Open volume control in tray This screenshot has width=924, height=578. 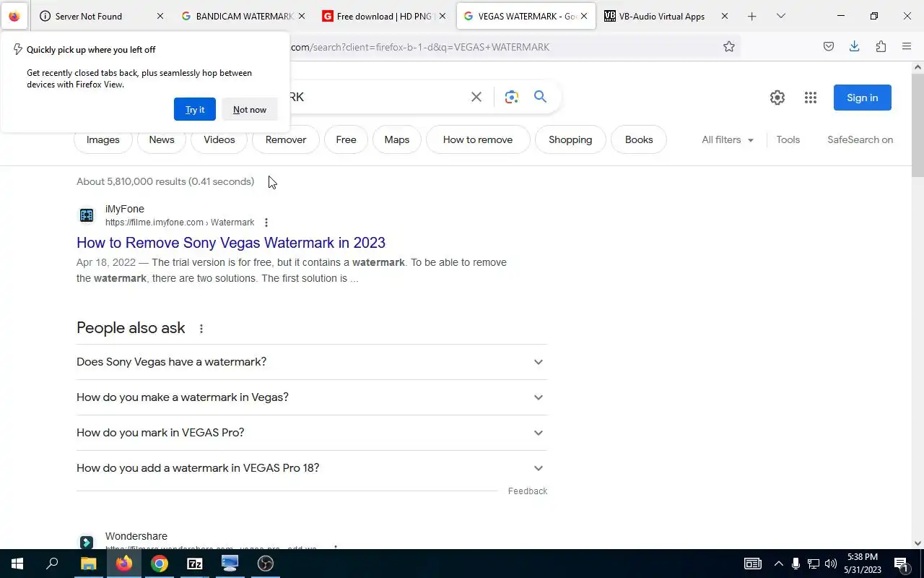coord(831,564)
